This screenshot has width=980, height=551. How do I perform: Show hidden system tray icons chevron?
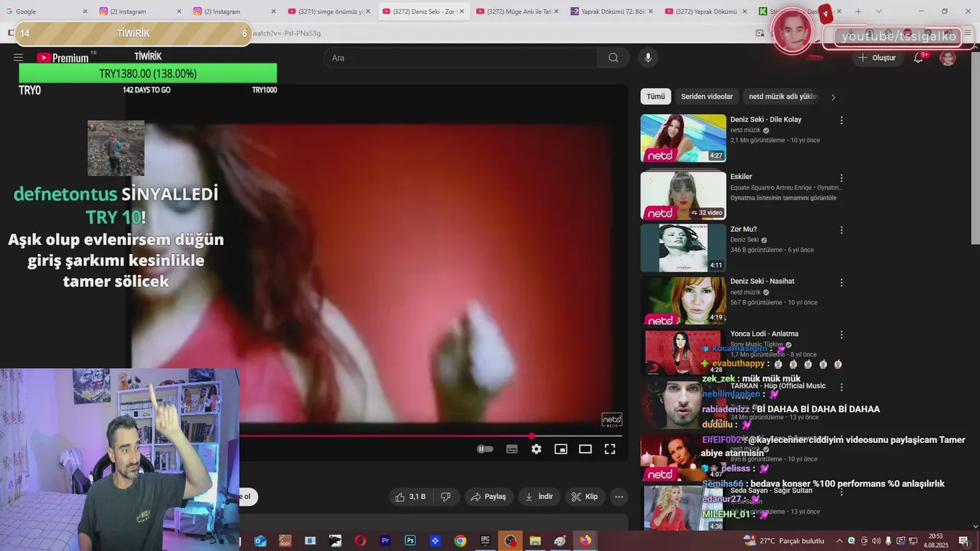(839, 540)
